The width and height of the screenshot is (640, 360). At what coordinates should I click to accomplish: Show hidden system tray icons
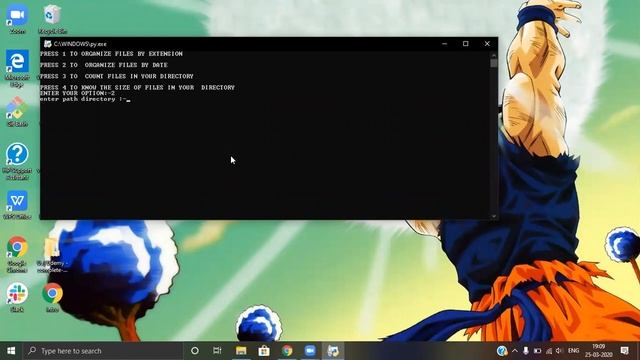515,351
